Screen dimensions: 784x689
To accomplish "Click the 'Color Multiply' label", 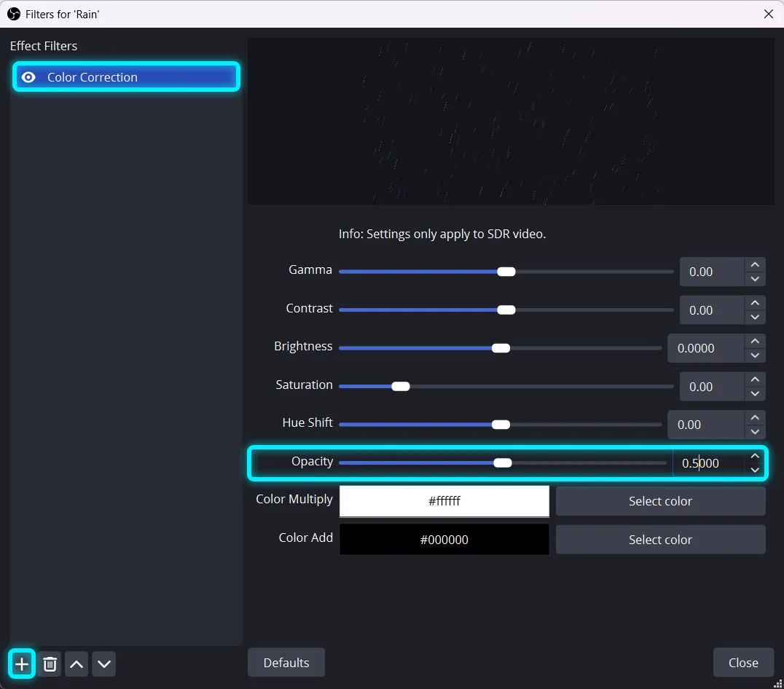I will 294,499.
